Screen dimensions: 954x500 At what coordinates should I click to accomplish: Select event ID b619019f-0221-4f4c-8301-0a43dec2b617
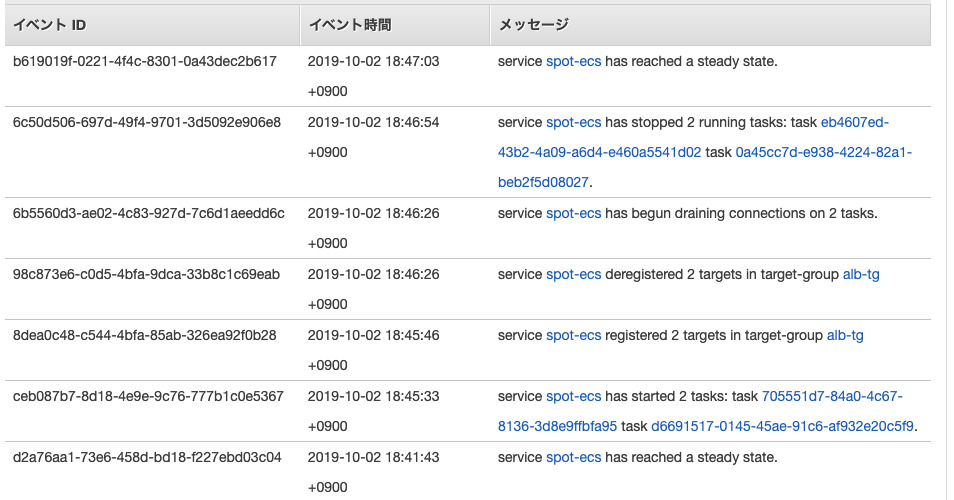145,61
